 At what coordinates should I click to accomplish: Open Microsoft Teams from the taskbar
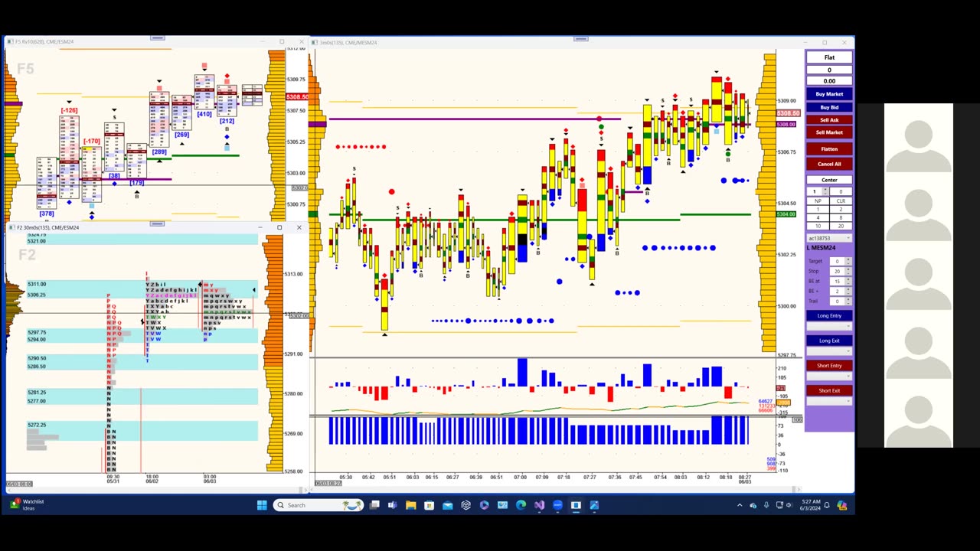point(392,505)
